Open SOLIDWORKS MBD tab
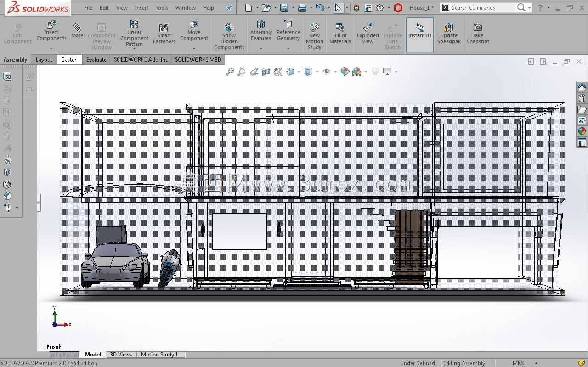 click(x=198, y=60)
